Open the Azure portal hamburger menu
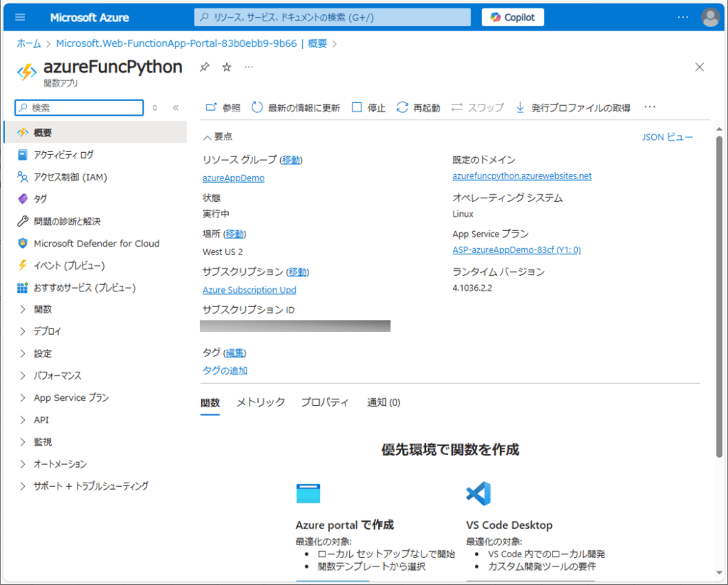Screen dimensions: 728x585 point(19,17)
